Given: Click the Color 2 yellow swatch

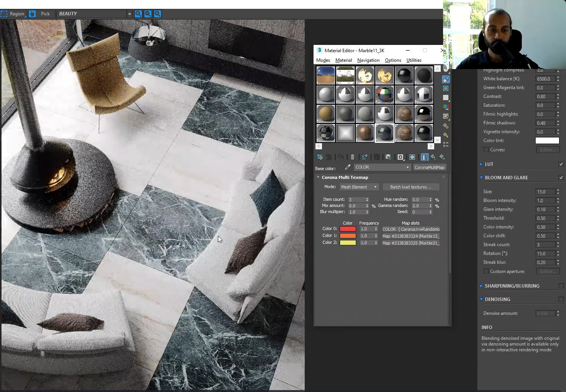Looking at the screenshot, I should pos(348,243).
